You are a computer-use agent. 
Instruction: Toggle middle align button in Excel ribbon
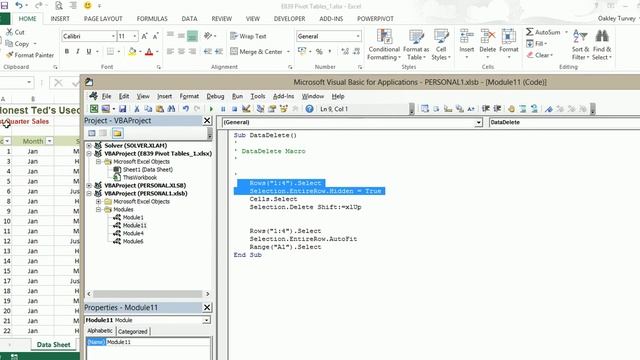181,36
